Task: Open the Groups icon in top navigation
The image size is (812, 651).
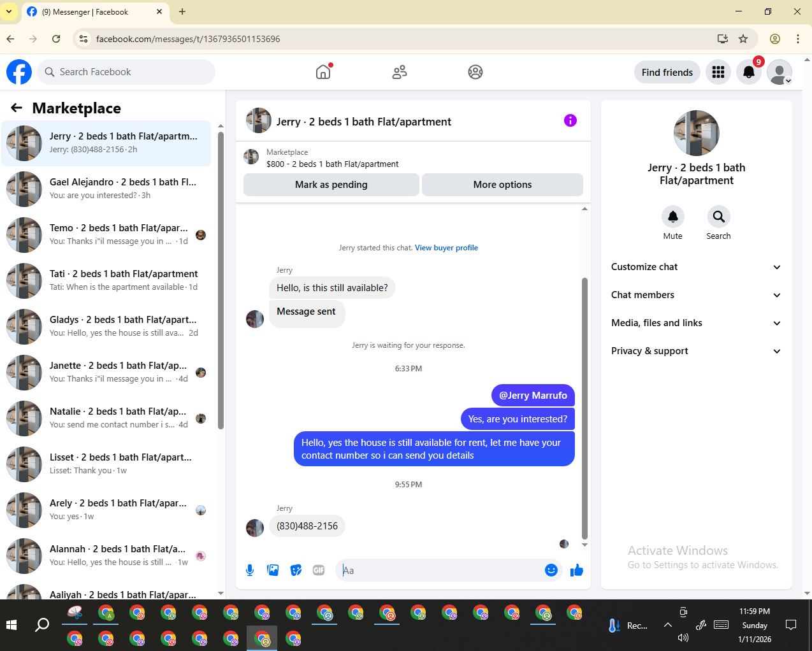Action: (x=475, y=72)
